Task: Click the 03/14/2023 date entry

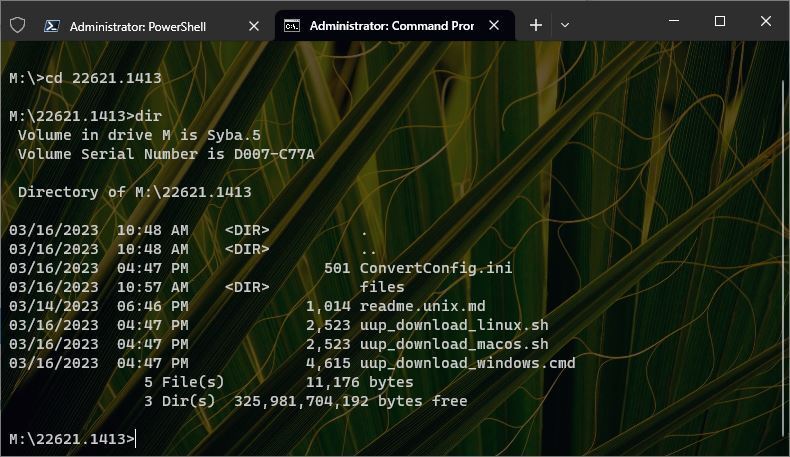Action: pos(54,306)
